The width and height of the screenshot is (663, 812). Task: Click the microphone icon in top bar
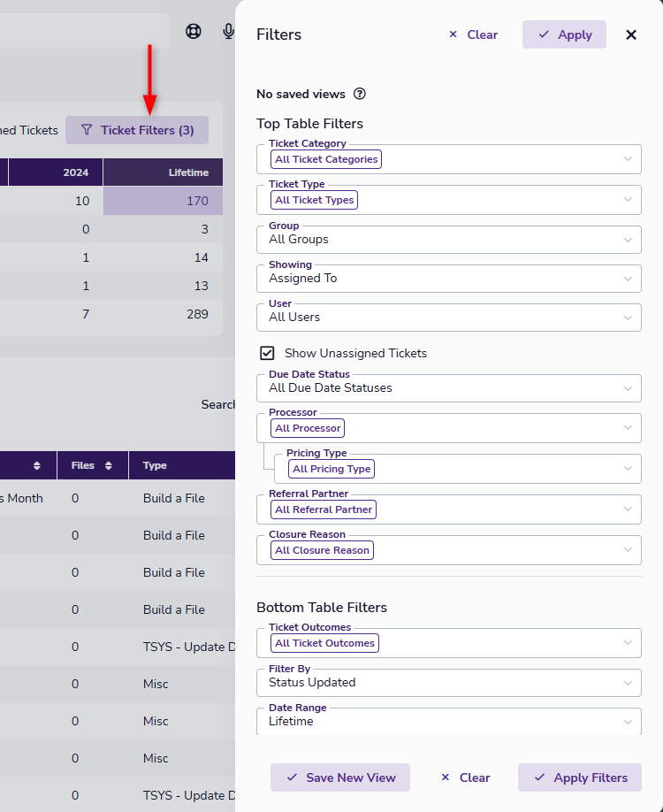(228, 32)
